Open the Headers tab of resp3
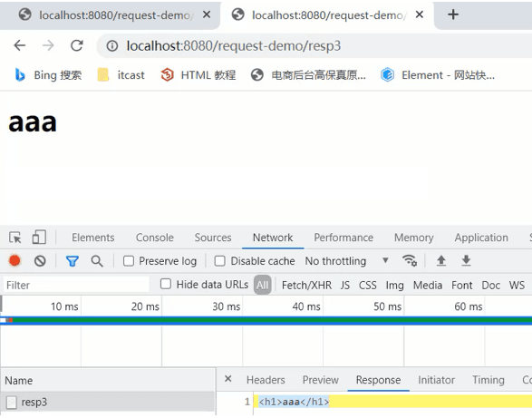The width and height of the screenshot is (532, 418). click(x=266, y=380)
